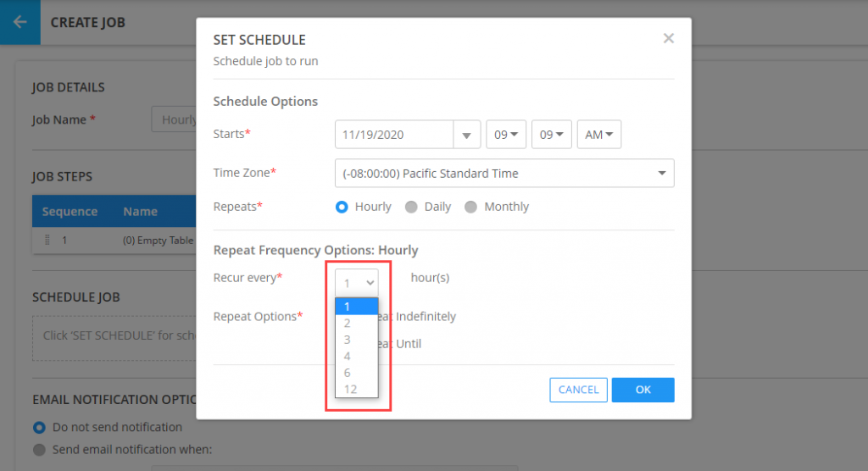
Task: Click the back arrow icon
Action: (x=19, y=22)
